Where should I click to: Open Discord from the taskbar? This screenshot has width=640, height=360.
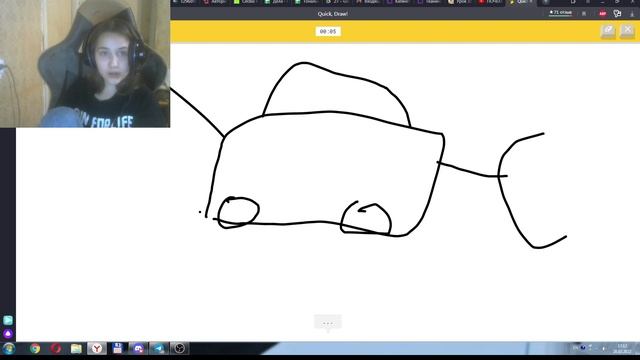pyautogui.click(x=138, y=349)
